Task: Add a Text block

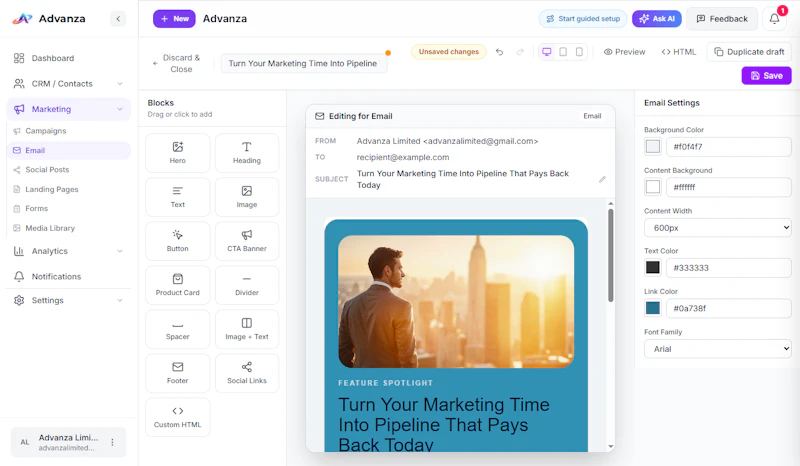Action: click(x=178, y=197)
